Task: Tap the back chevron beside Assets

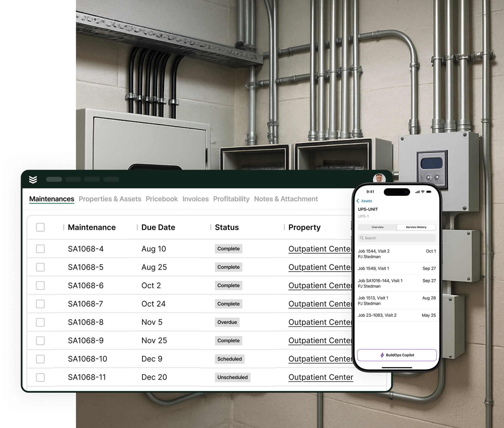Action: pos(358,201)
